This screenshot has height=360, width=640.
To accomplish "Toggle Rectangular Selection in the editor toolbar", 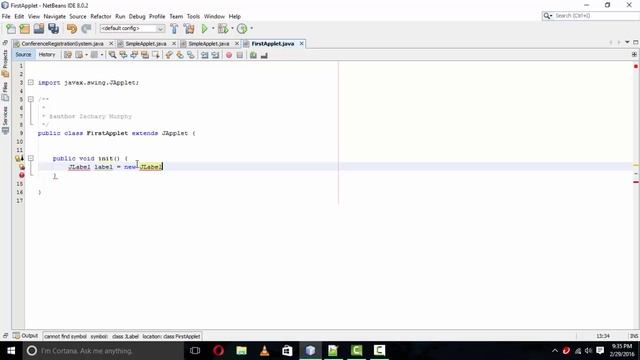I will 156,55.
